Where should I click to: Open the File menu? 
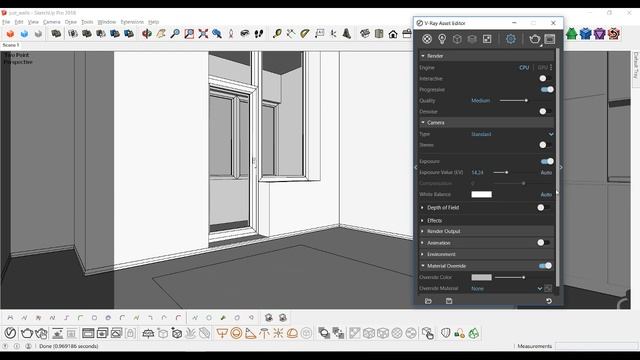tap(6, 22)
